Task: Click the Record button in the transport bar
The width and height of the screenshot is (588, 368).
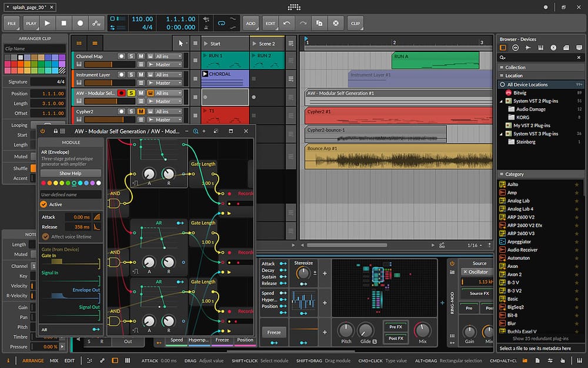Action: (81, 23)
